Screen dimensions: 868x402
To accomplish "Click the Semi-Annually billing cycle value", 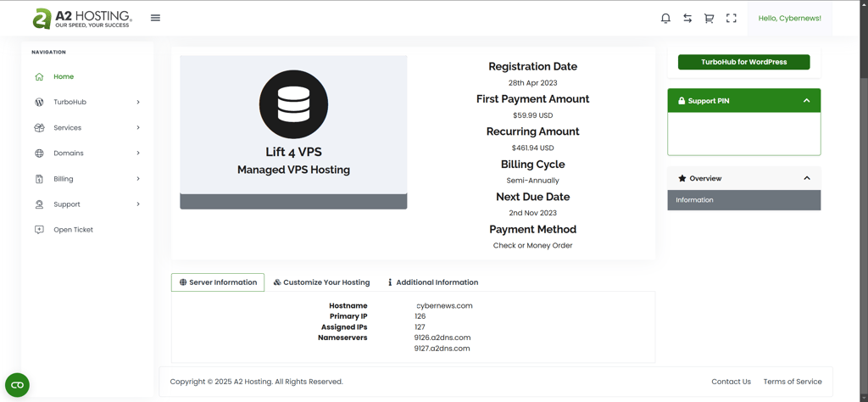I will (532, 181).
